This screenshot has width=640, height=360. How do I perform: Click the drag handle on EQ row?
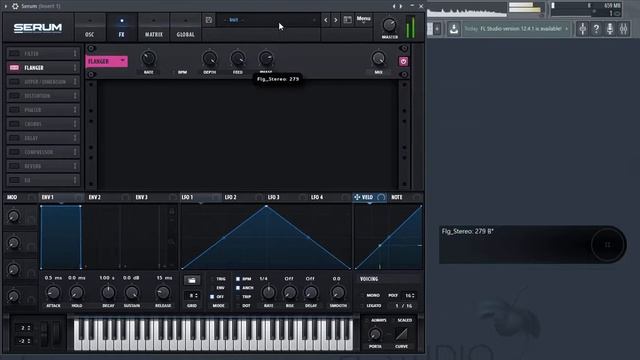(75, 180)
